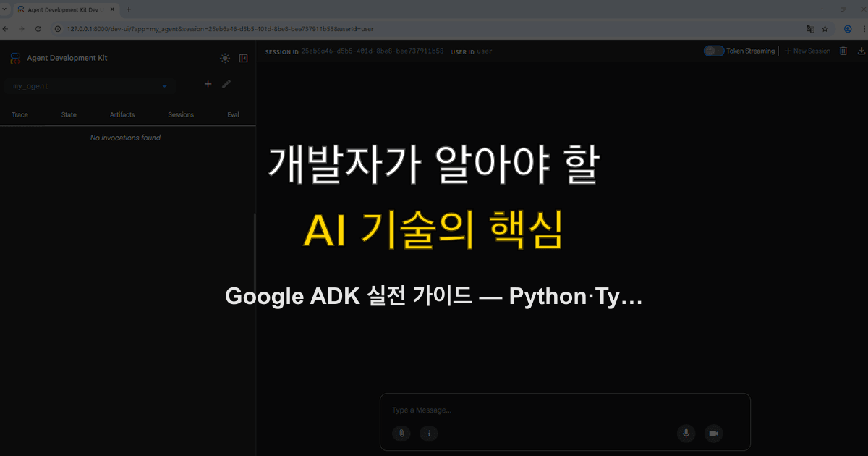This screenshot has height=456, width=868.
Task: Click the Agent Development Kit logo
Action: [x=15, y=58]
